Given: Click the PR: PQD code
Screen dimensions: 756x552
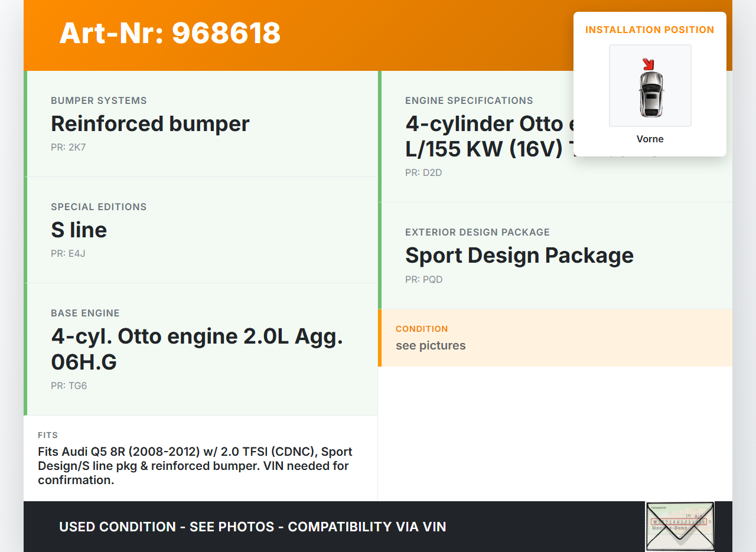Looking at the screenshot, I should (x=423, y=279).
